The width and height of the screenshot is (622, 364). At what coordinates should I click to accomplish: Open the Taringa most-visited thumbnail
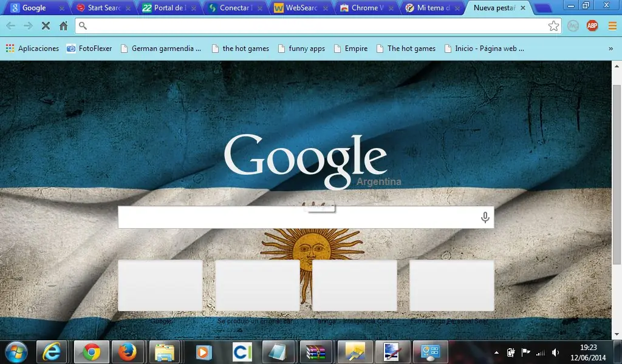click(355, 286)
